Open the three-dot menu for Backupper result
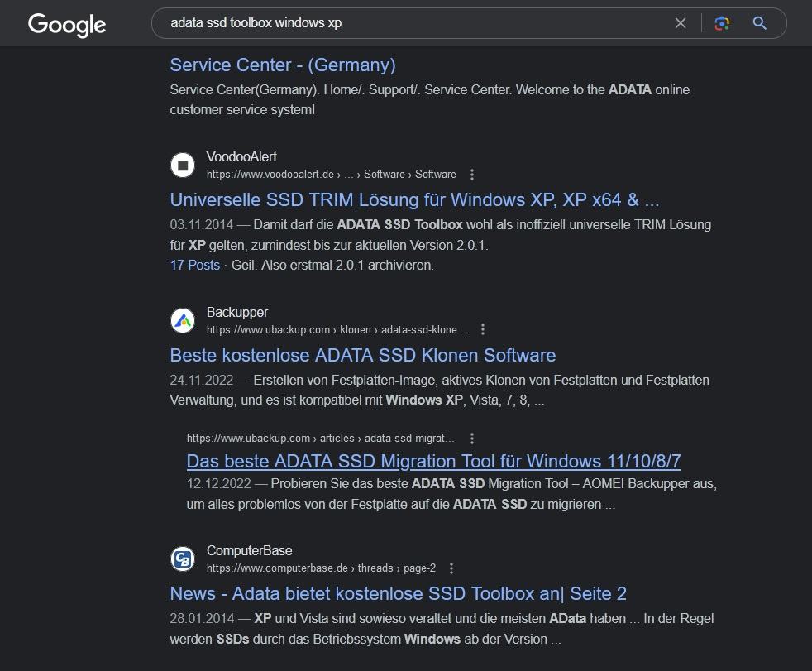The width and height of the screenshot is (812, 671). [483, 329]
